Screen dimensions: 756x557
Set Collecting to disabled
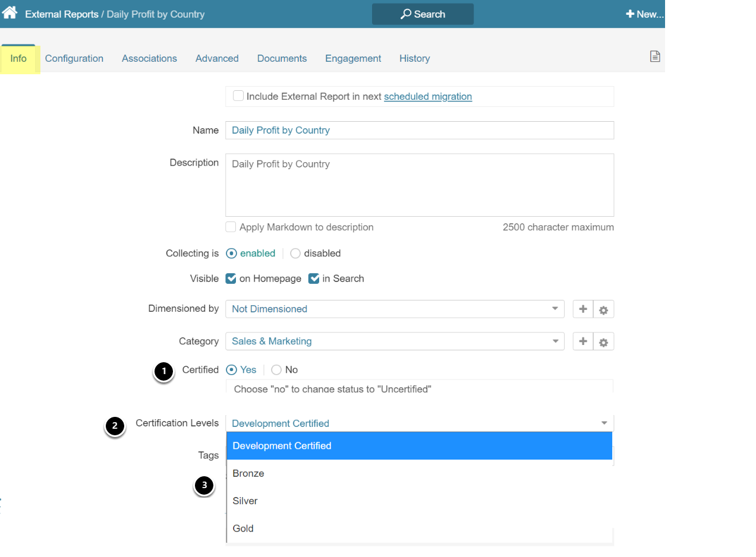(x=295, y=254)
